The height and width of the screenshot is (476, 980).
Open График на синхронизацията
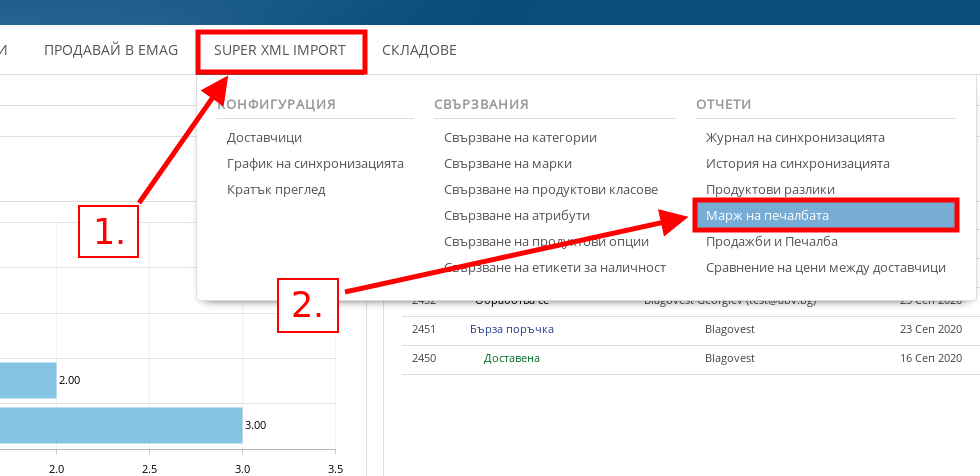[x=315, y=164]
